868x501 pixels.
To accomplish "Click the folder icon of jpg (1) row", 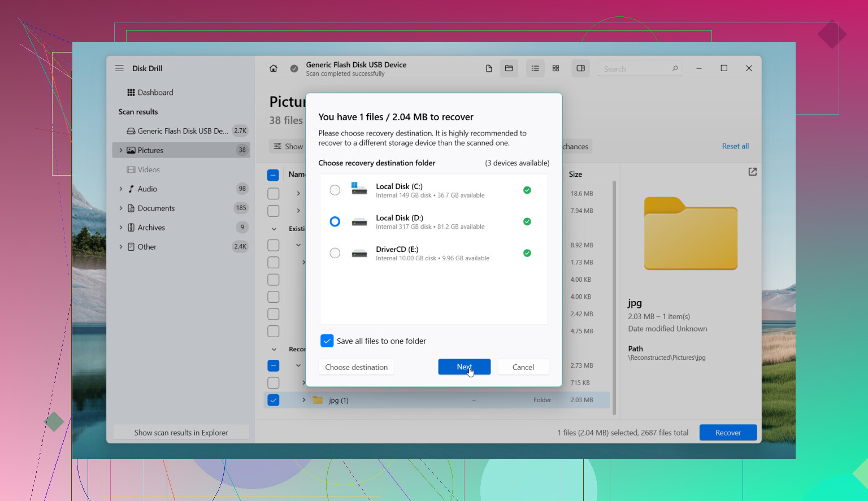I will (318, 400).
